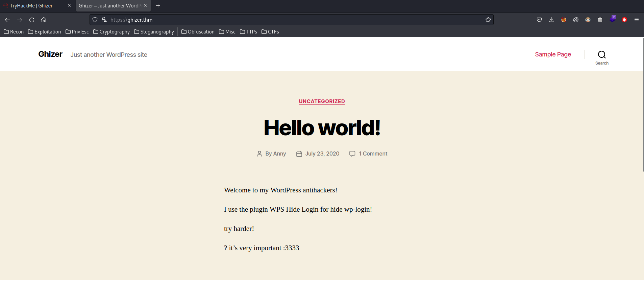Image resolution: width=644 pixels, height=306 pixels.
Task: Expand the Steganography bookmarks folder
Action: point(154,32)
